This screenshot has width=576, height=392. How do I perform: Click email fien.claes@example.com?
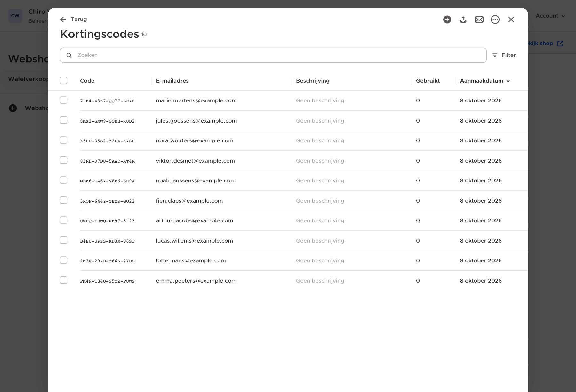(189, 201)
